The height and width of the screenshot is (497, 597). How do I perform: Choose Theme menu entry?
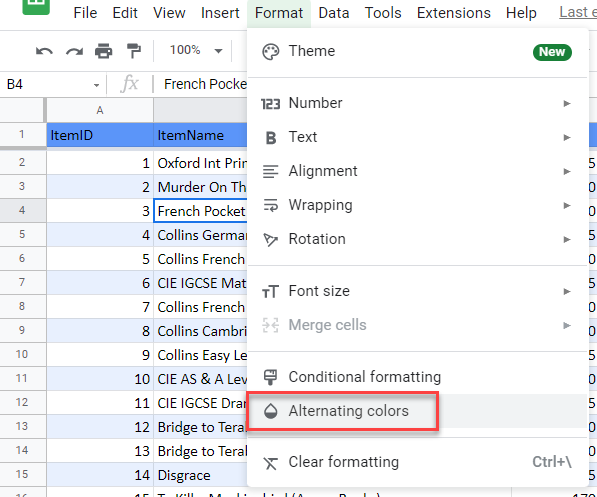point(417,51)
